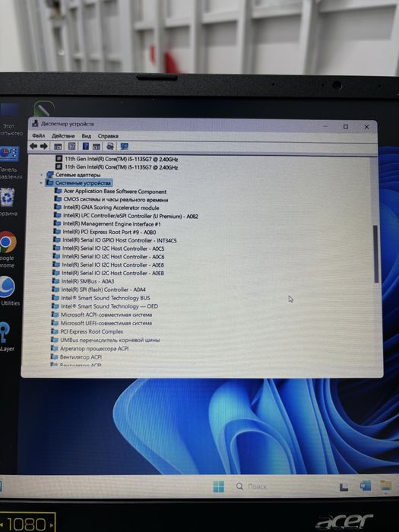Select Serial IO GPIO Host Controller INT34C5
399x532 pixels.
[119, 240]
